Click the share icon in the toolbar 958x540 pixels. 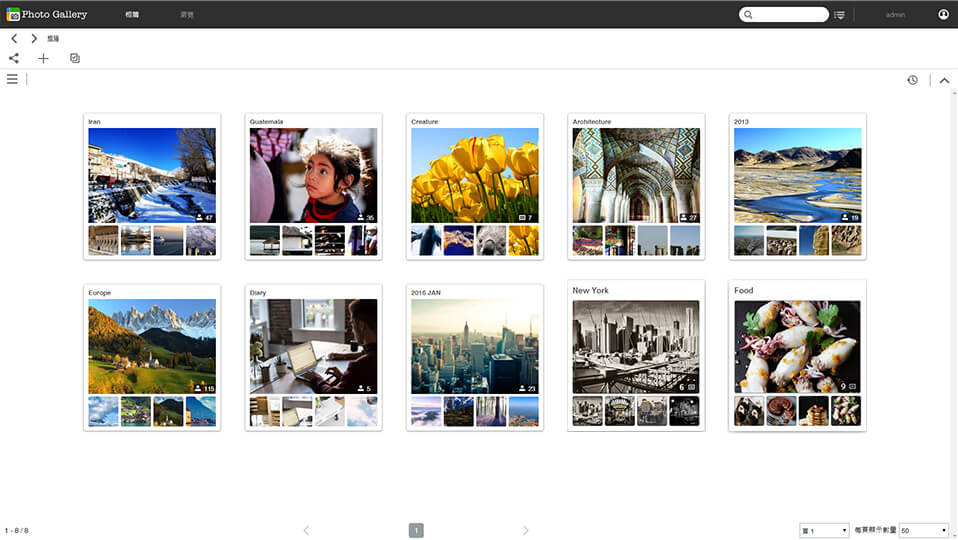pyautogui.click(x=14, y=58)
